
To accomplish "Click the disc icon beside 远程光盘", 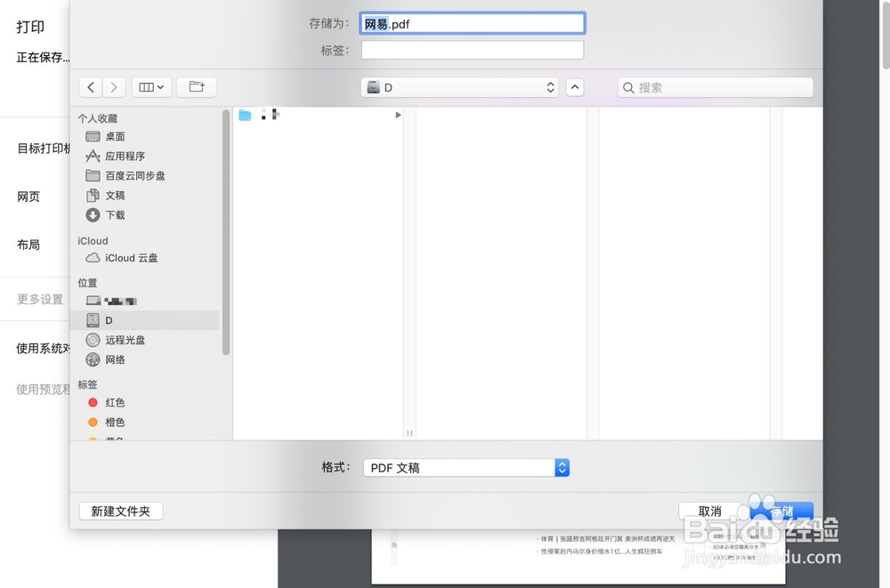I will tap(93, 340).
